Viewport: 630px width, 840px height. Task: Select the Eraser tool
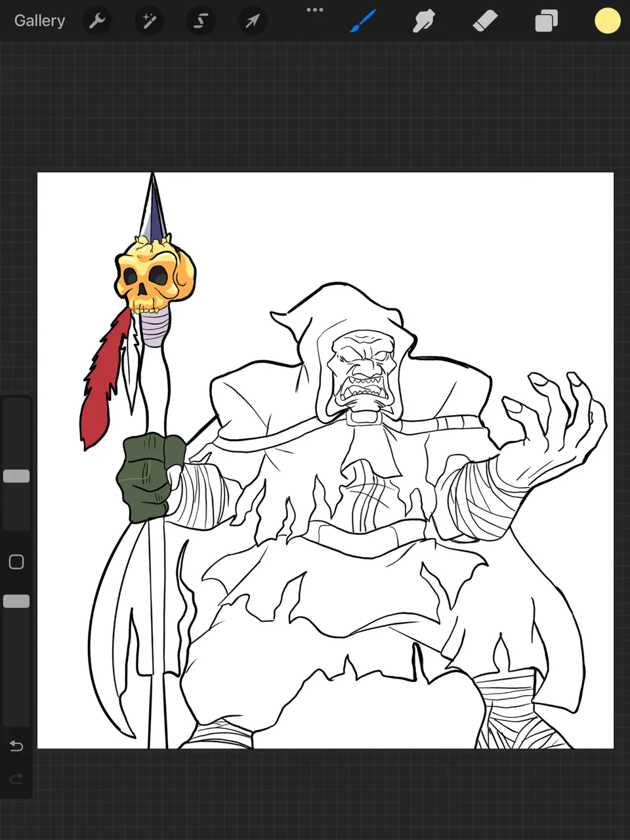pos(485,21)
